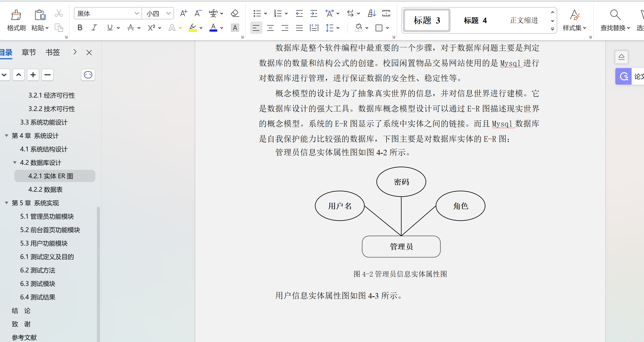
Task: Click the navigation pane scrollbar
Action: point(98,274)
